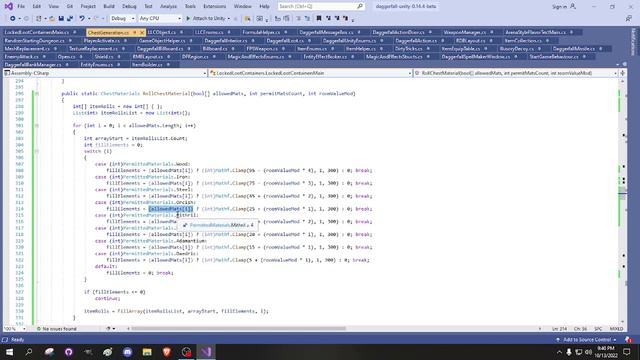Show hidden system tray icons chevron
Screen dimensions: 640x360
(559, 352)
